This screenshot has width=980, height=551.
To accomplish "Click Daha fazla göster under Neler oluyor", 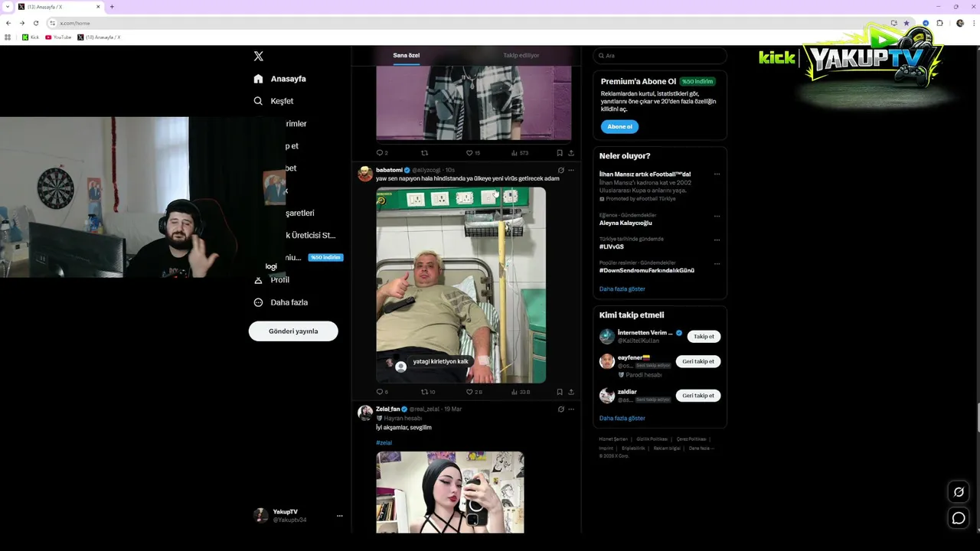I will coord(622,289).
